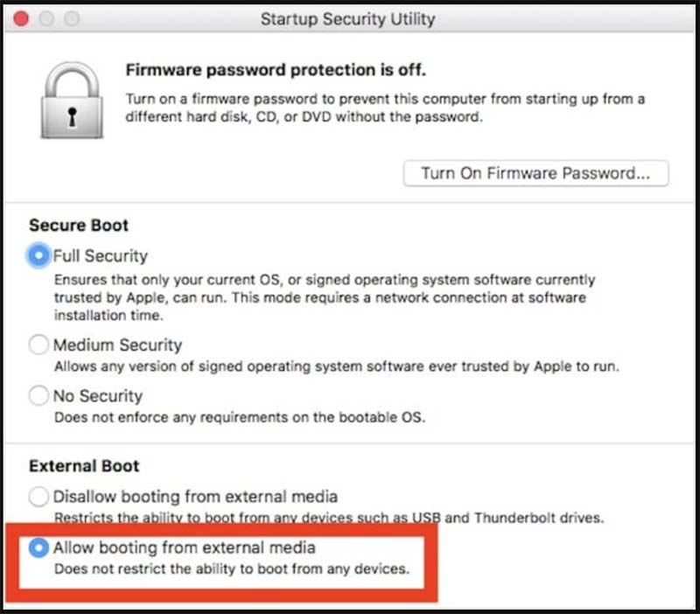Choose Allow booting from external media

[38, 548]
